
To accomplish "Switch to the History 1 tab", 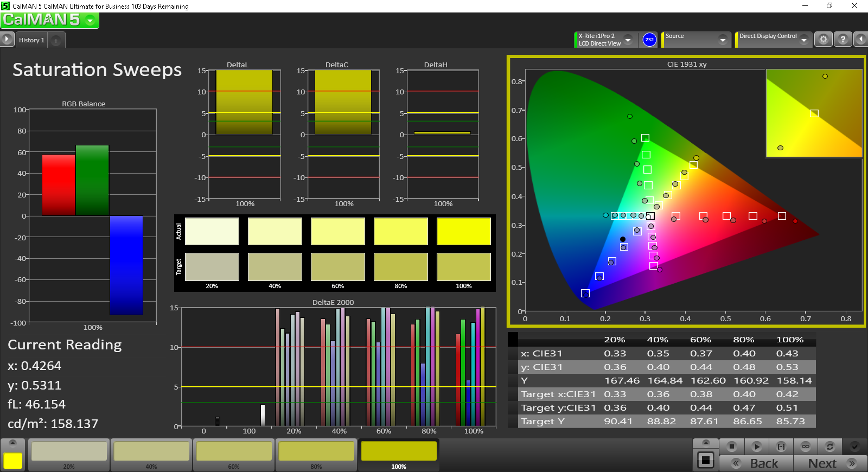I will [x=31, y=40].
